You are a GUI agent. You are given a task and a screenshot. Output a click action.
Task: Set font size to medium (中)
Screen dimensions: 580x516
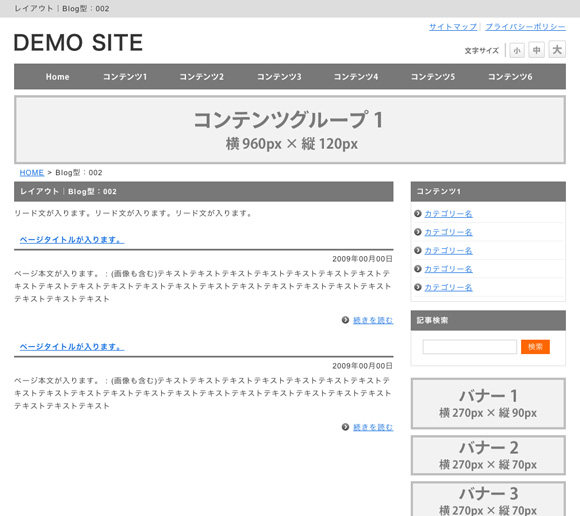click(x=536, y=50)
